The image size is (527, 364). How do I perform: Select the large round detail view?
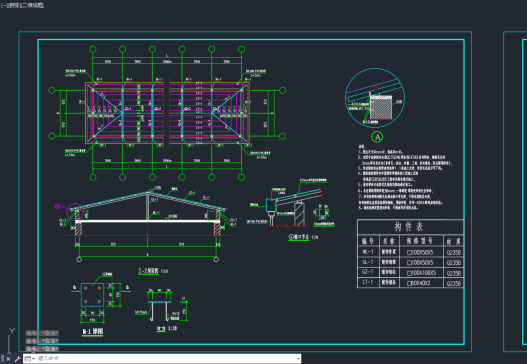[x=375, y=98]
